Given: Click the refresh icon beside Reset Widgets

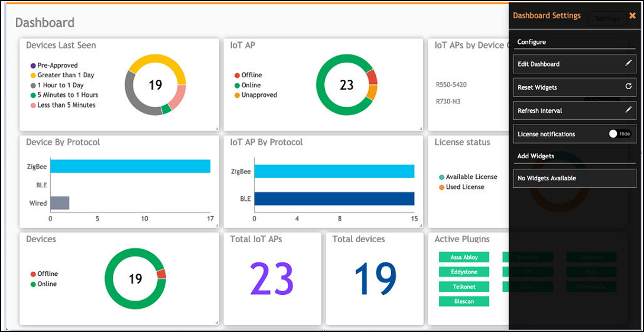Looking at the screenshot, I should coord(628,87).
